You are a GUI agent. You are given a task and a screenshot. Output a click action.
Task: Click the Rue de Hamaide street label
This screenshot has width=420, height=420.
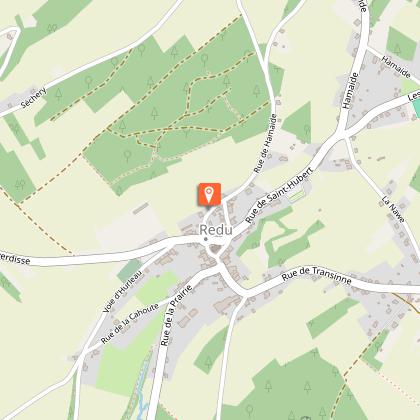click(265, 144)
